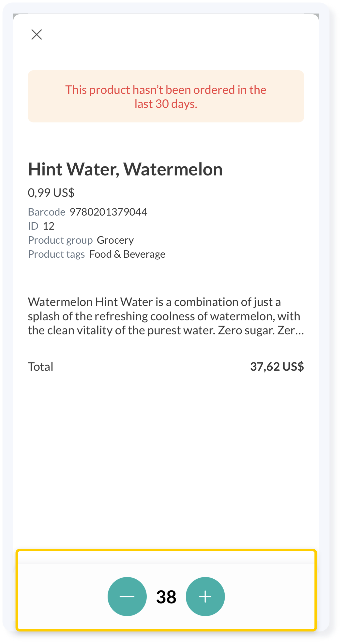Select the Hint Water, Watermelon title
Viewport: 342px width, 644px height.
point(125,169)
